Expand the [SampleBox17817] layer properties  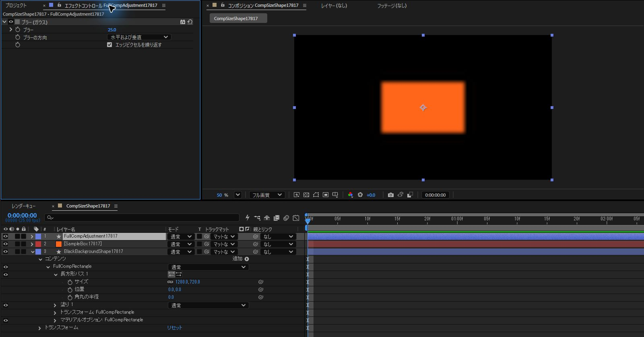32,244
